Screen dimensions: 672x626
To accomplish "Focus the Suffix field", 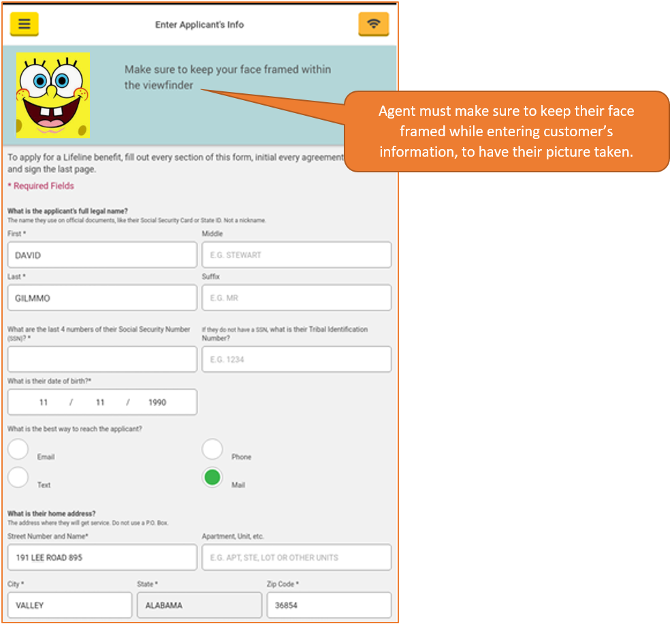I will point(297,298).
